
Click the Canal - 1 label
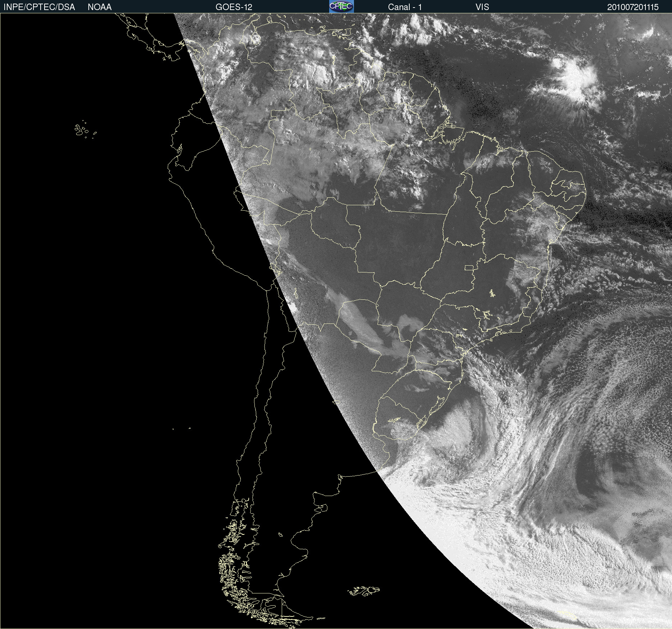coord(405,7)
